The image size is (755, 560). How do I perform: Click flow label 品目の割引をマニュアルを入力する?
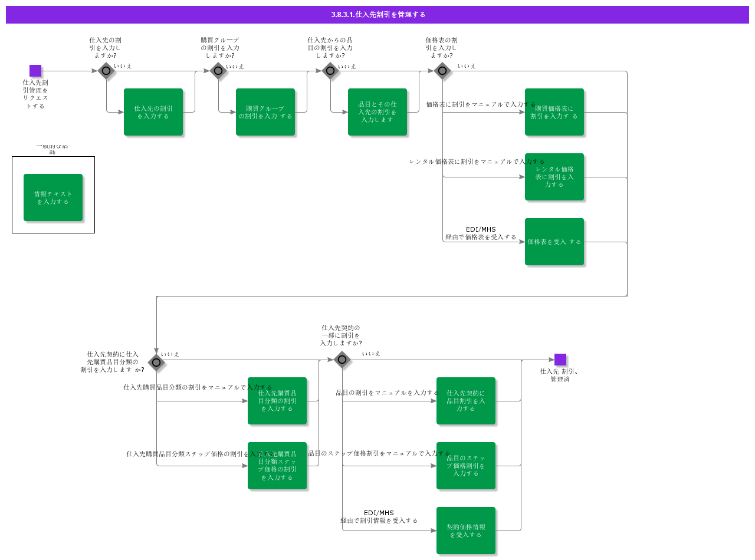[388, 393]
